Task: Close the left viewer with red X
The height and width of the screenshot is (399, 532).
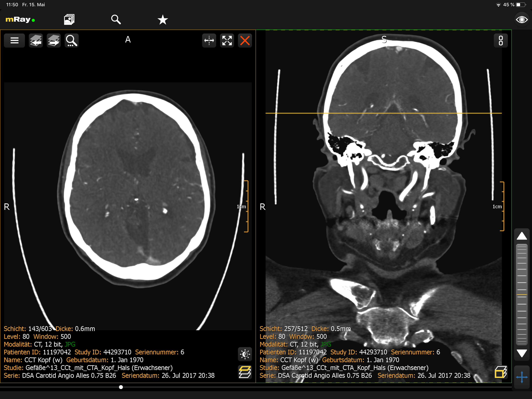Action: tap(245, 41)
